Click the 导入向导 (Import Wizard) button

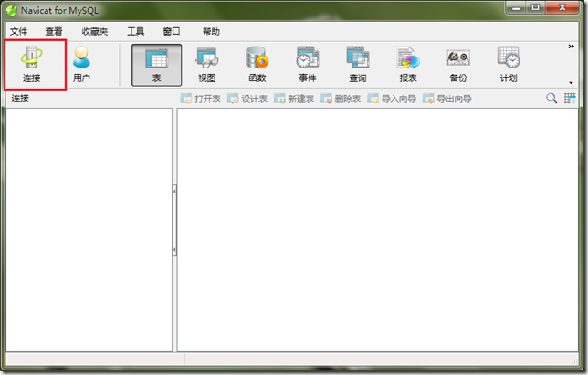392,99
